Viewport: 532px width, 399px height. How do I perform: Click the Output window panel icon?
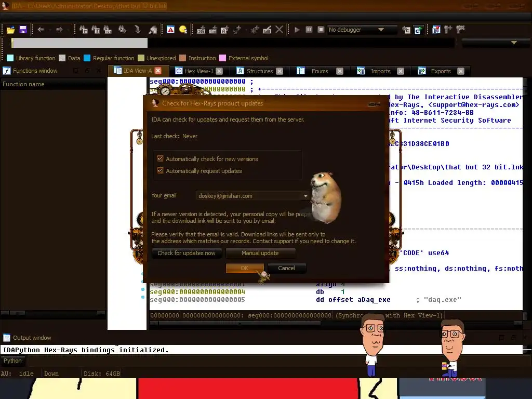[x=6, y=338]
